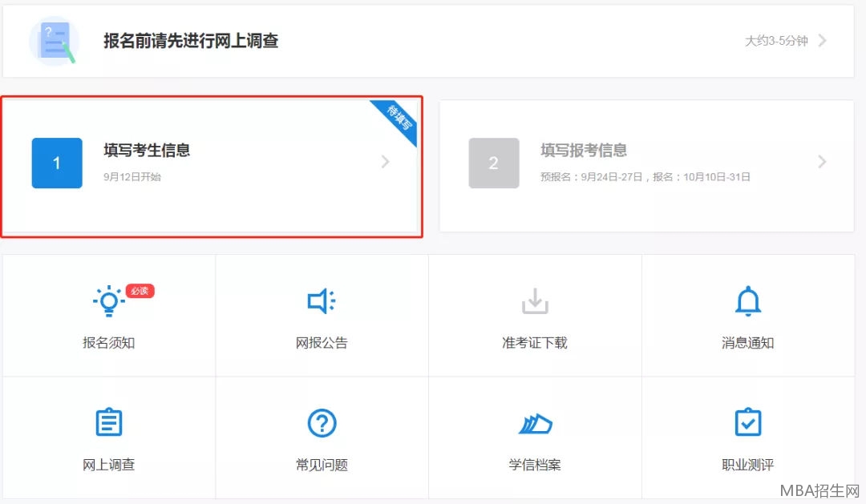Click the survey magnifier icon in top banner
This screenshot has width=866, height=504.
coord(55,39)
